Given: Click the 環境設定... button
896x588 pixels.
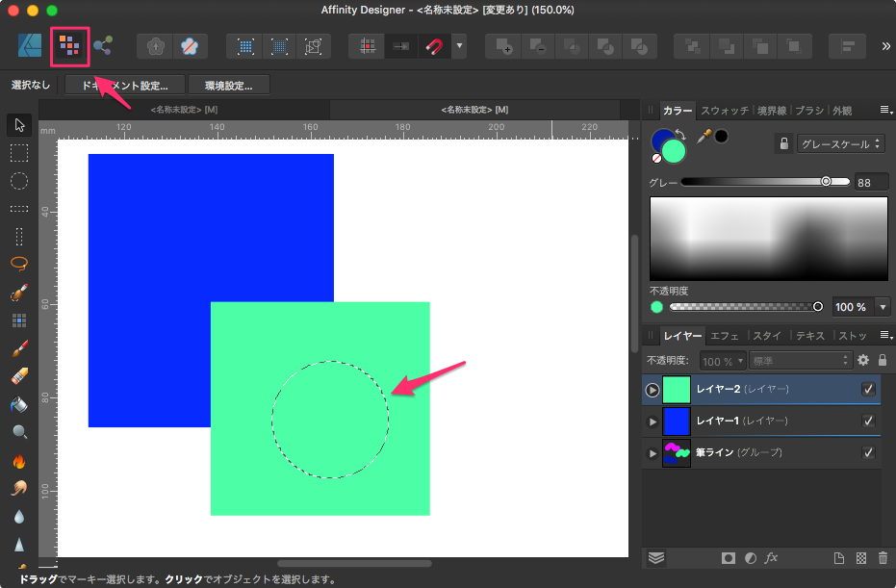Looking at the screenshot, I should pyautogui.click(x=229, y=86).
